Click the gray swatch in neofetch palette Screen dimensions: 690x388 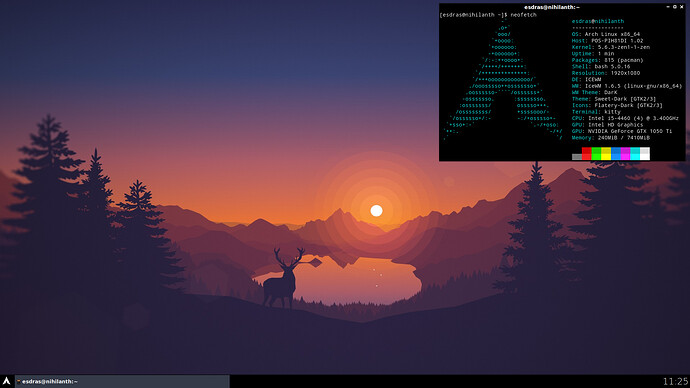point(576,157)
